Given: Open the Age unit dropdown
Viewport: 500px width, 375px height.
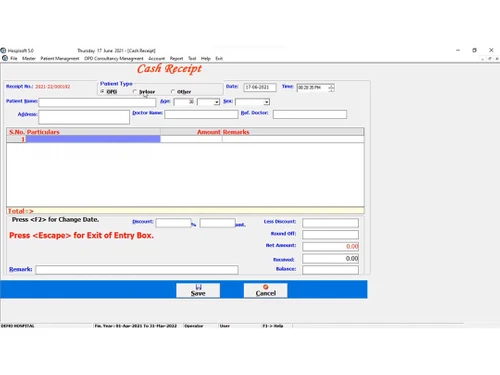Looking at the screenshot, I should (x=217, y=102).
